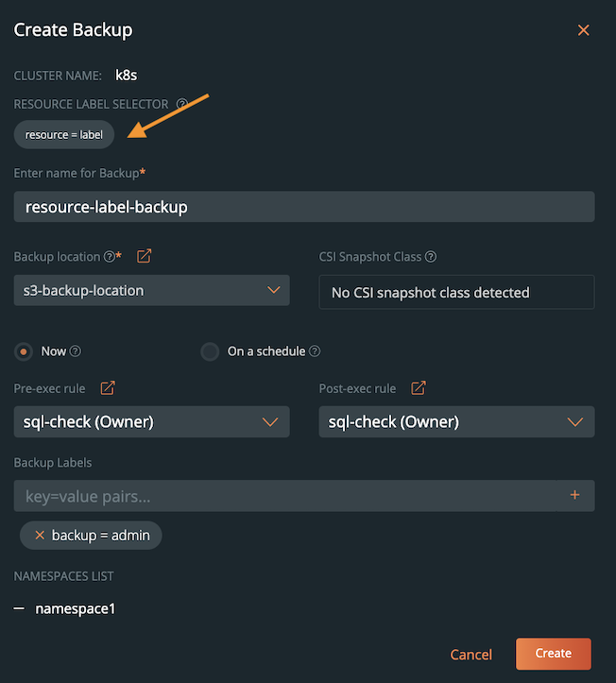Expand the Pre-exec rule dropdown

click(x=151, y=422)
